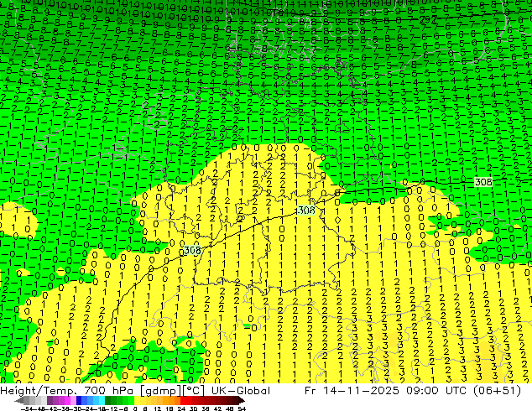Click the grey left arrow end of color scale

[x=19, y=401]
